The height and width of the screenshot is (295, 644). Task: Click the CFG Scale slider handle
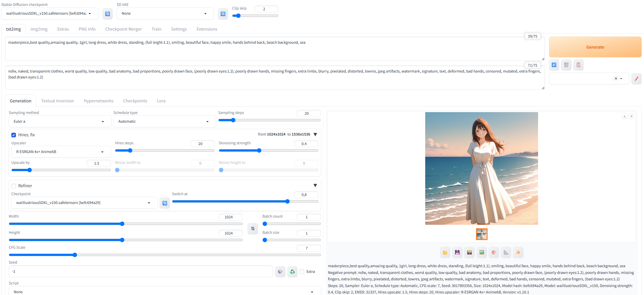(75, 255)
